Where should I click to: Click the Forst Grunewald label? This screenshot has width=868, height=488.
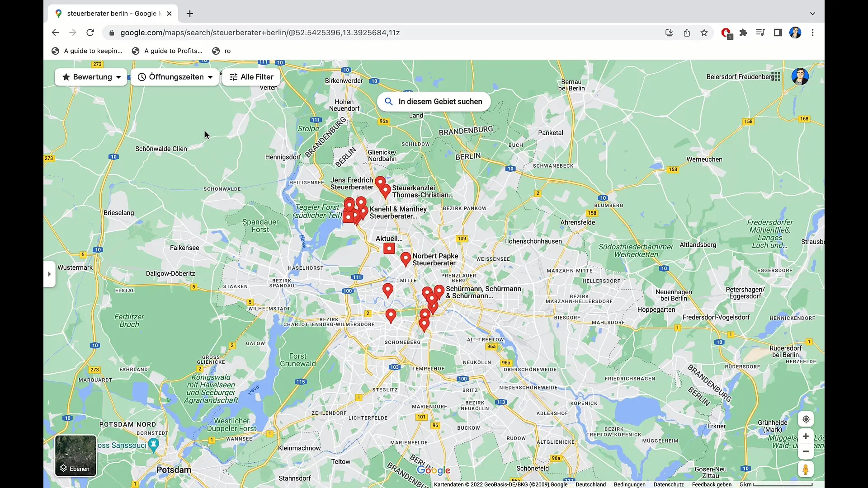click(298, 360)
